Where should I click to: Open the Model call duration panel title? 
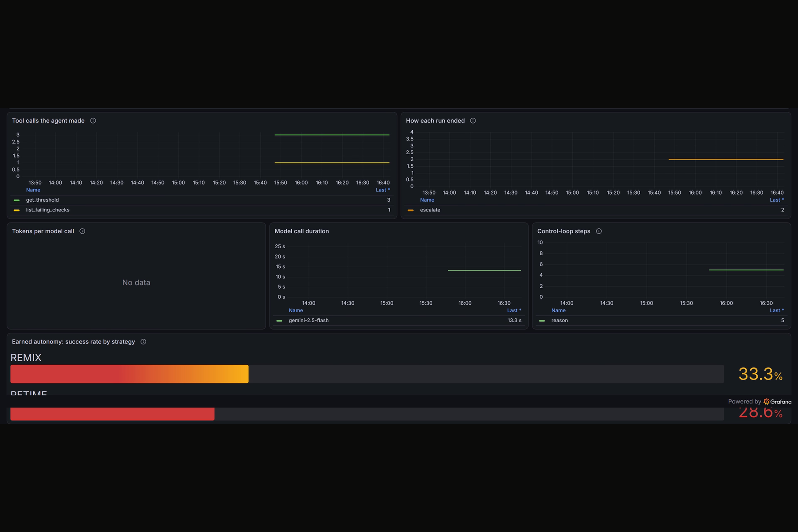pyautogui.click(x=301, y=231)
